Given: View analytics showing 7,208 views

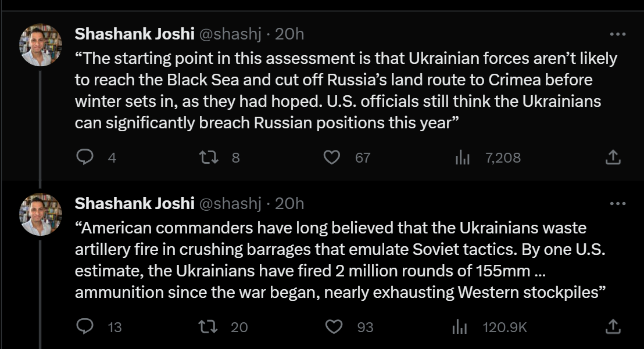Looking at the screenshot, I should (x=463, y=157).
